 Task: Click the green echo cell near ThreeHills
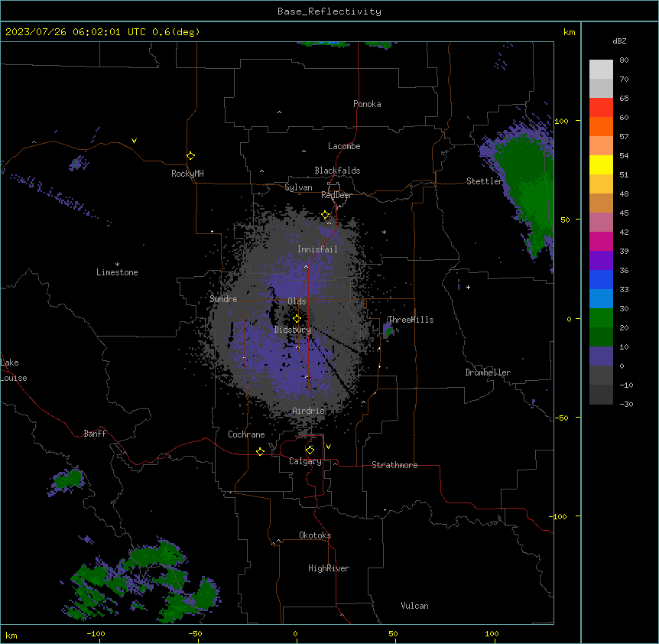[x=389, y=332]
